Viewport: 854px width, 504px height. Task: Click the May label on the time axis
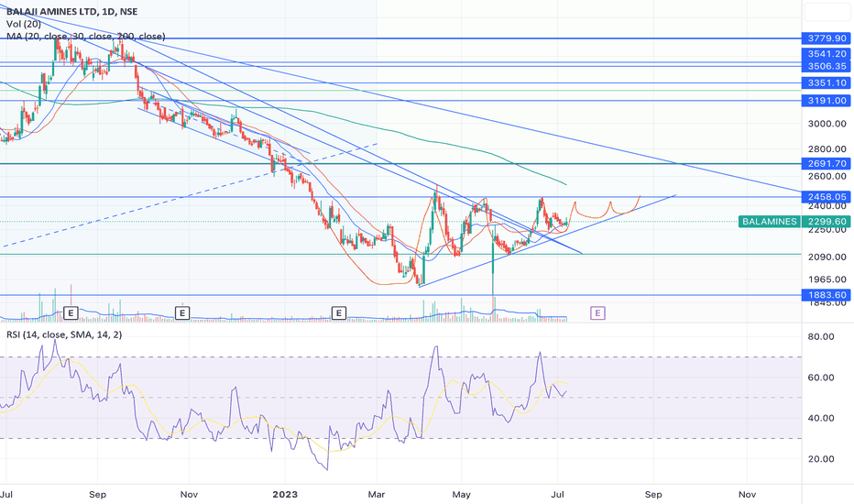(461, 494)
